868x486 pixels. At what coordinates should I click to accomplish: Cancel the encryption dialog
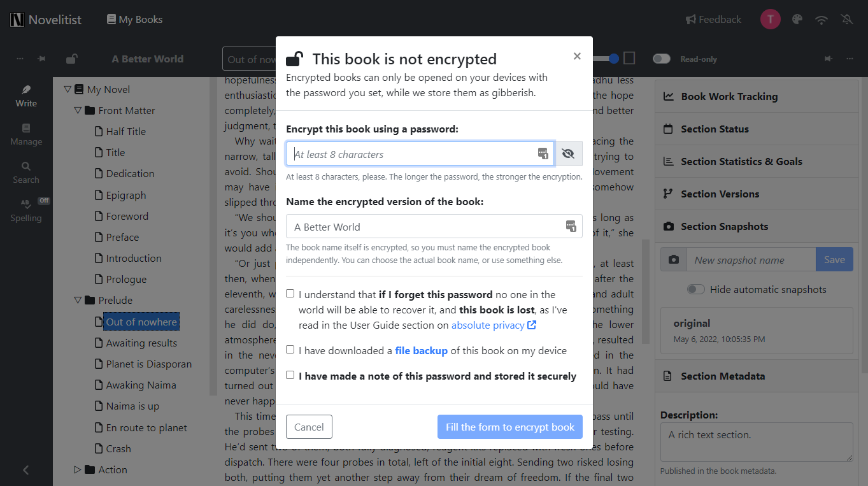309,427
